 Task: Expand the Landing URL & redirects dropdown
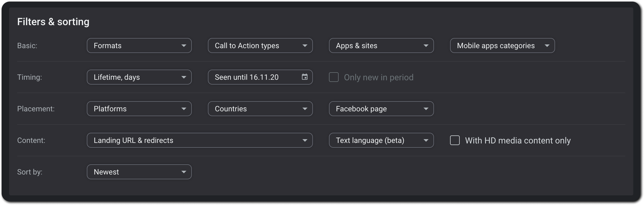click(200, 140)
